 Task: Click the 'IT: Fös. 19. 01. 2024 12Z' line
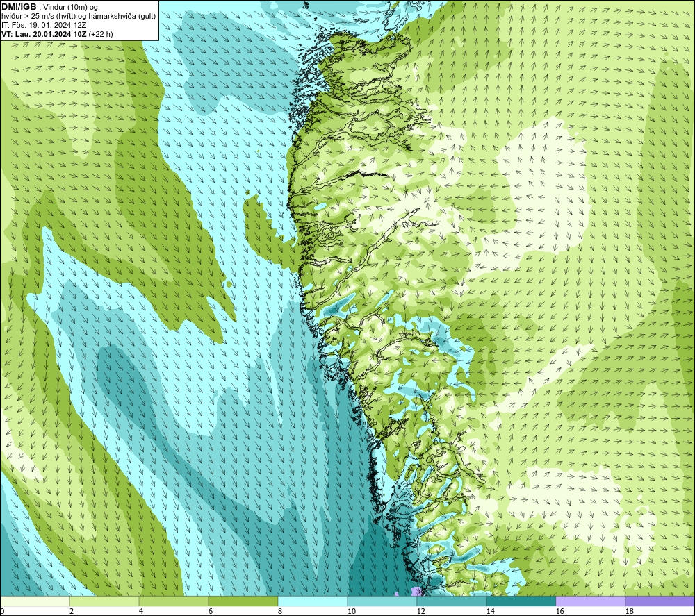44,25
